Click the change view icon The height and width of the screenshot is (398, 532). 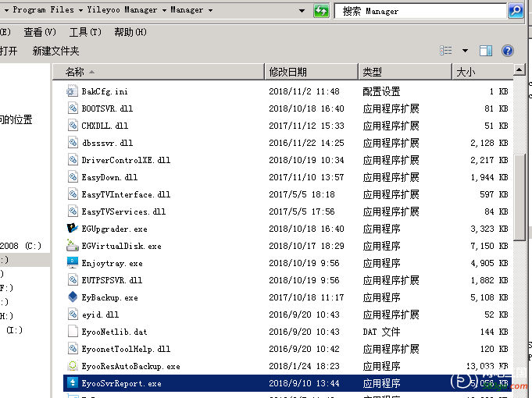[x=446, y=51]
